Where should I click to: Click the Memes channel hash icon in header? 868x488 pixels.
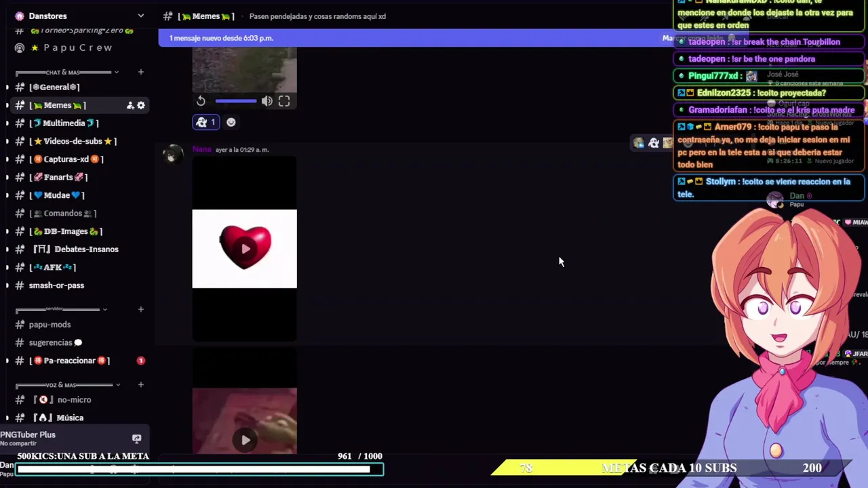(167, 16)
